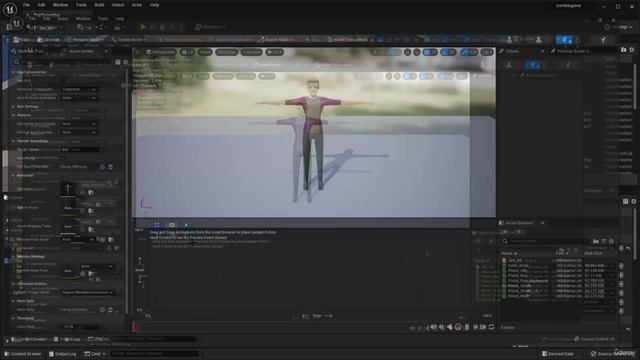Image resolution: width=640 pixels, height=360 pixels.
Task: Toggle the timeline loop button
Action: tap(491, 327)
